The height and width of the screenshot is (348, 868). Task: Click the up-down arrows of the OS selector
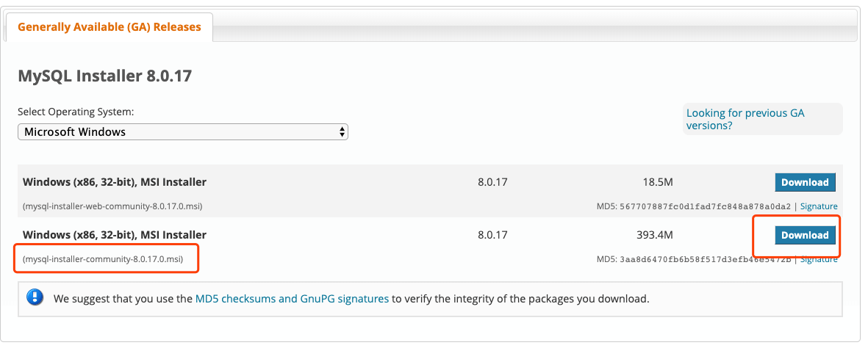342,131
